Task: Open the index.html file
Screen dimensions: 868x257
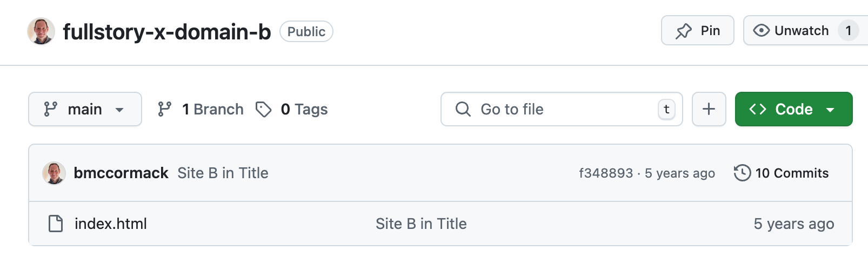Action: tap(111, 224)
